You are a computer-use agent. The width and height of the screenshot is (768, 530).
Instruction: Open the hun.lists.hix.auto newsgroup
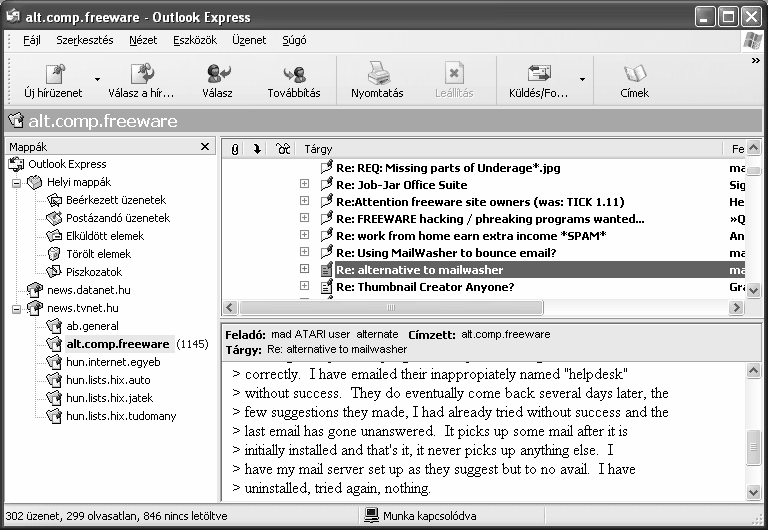point(108,380)
